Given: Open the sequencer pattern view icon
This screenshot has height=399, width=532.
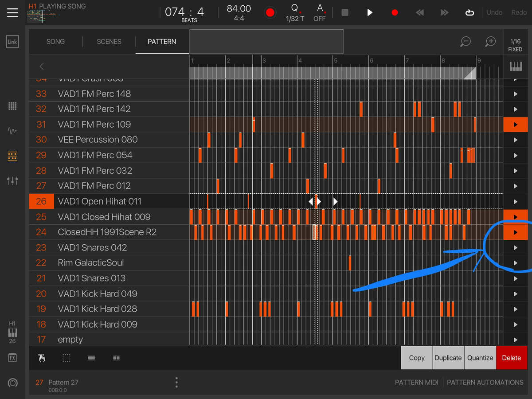Looking at the screenshot, I should pyautogui.click(x=12, y=156).
